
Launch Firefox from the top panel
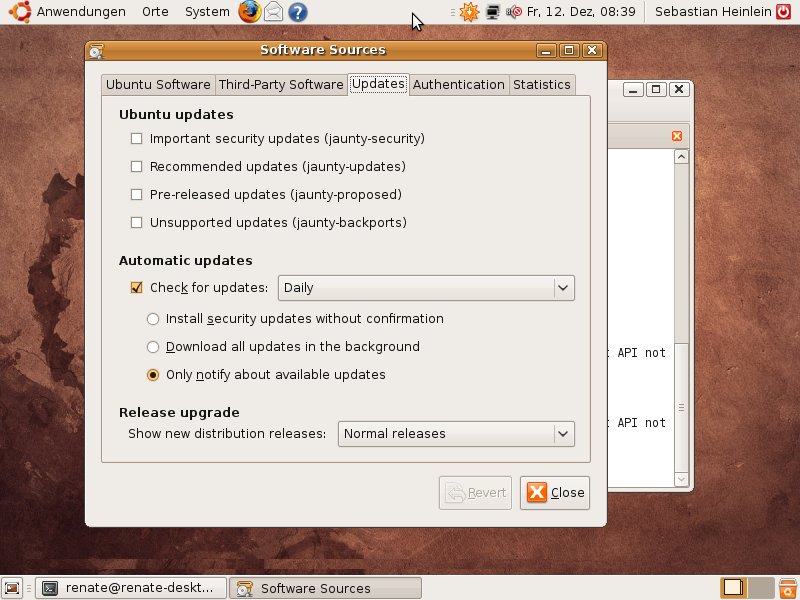pyautogui.click(x=249, y=11)
